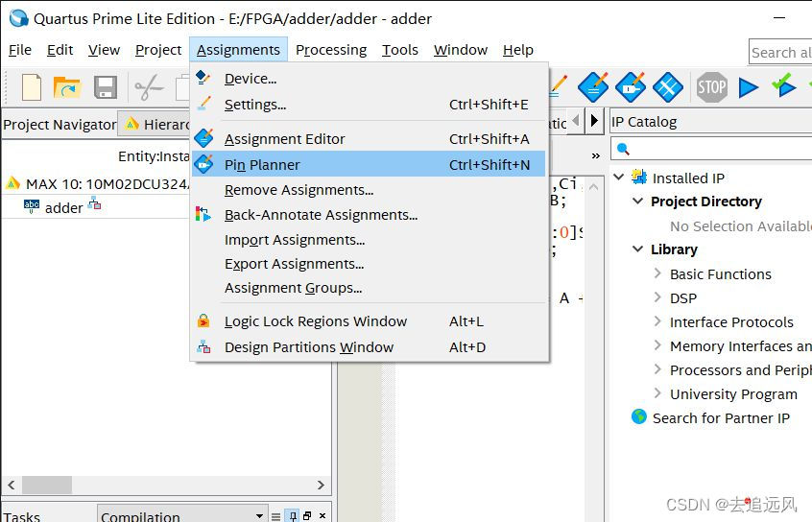
Task: Choose Assignment Groups... menu entry
Action: pos(370,288)
